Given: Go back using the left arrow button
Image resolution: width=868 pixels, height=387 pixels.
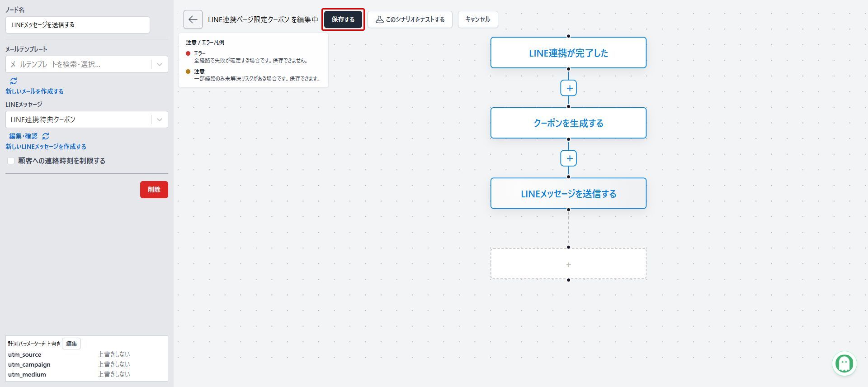Looking at the screenshot, I should pyautogui.click(x=193, y=19).
